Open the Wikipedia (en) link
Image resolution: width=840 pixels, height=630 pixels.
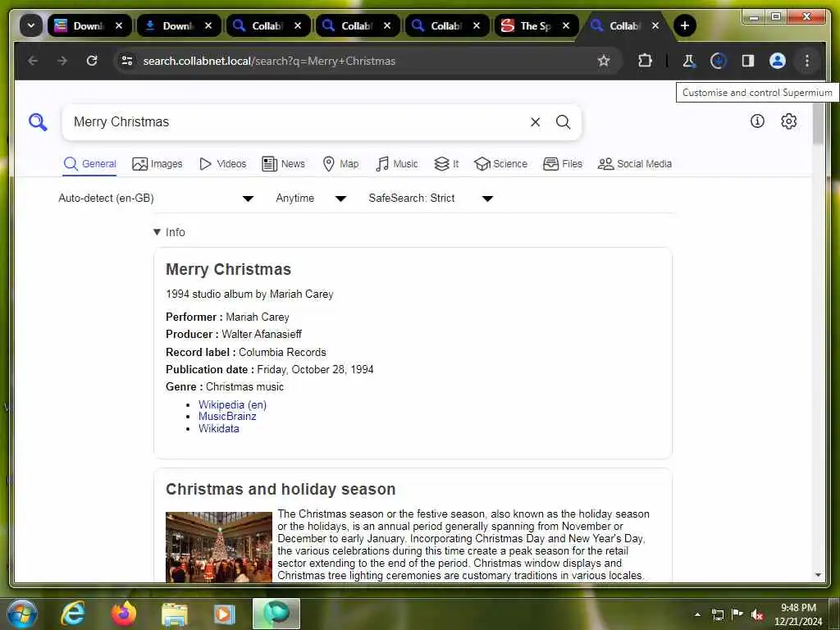232,405
